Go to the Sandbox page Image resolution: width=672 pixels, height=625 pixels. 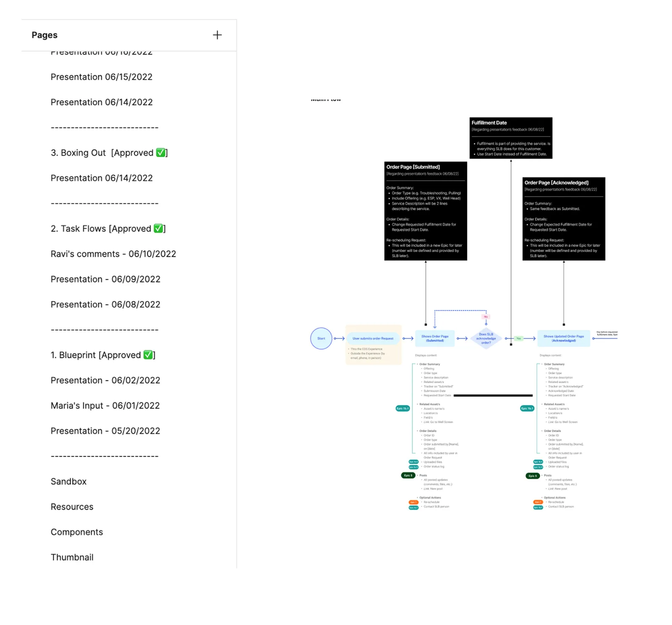tap(68, 481)
